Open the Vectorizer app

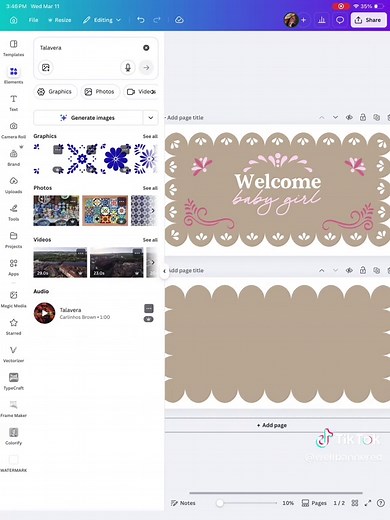click(14, 354)
